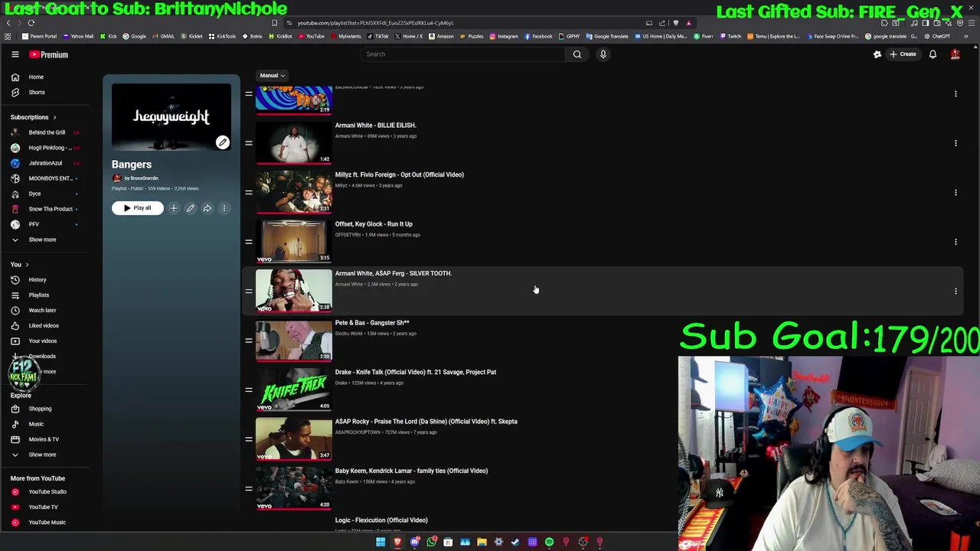Open the Manual sort order dropdown
The image size is (980, 551).
click(x=272, y=76)
